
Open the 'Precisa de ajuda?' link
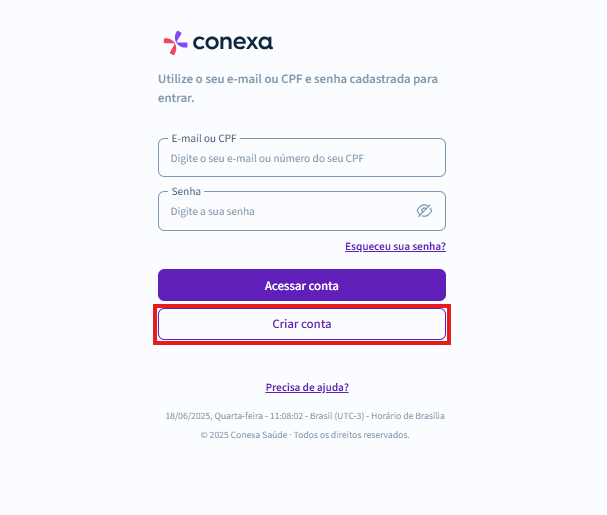307,387
